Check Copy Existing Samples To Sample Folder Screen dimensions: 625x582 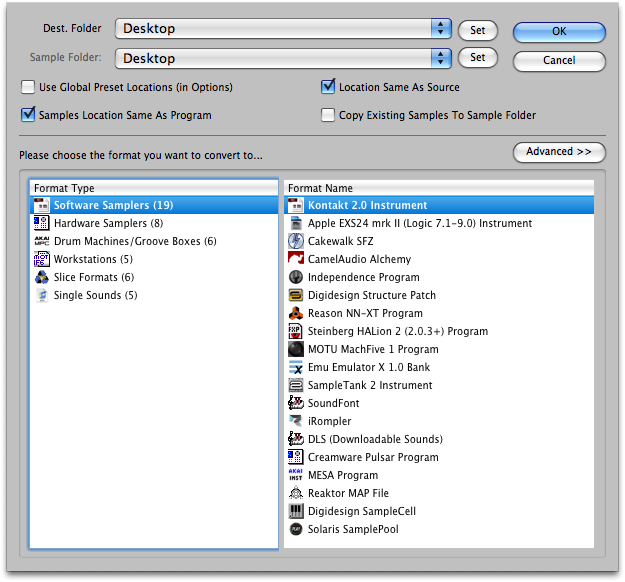(x=328, y=115)
